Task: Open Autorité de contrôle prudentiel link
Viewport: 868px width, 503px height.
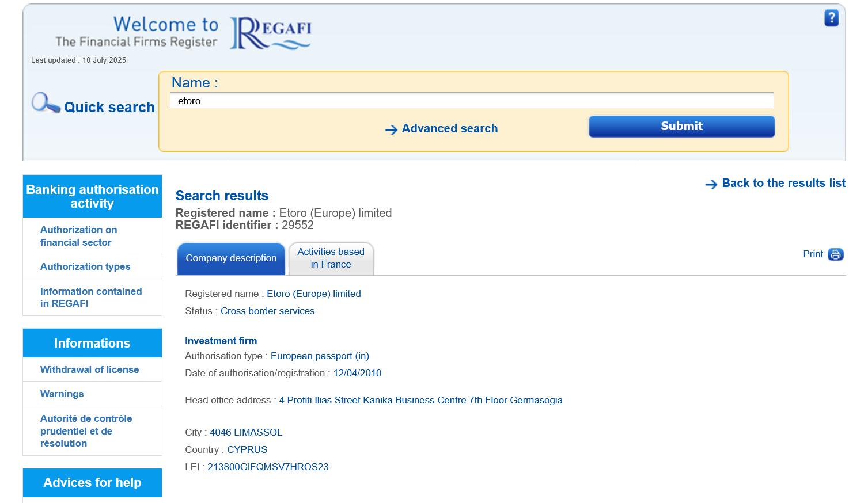Action: pyautogui.click(x=86, y=430)
